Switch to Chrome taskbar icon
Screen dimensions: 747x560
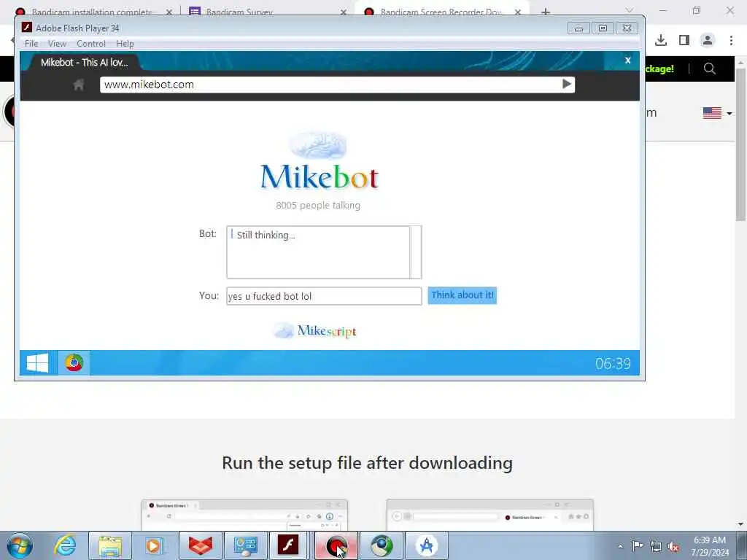tap(381, 545)
